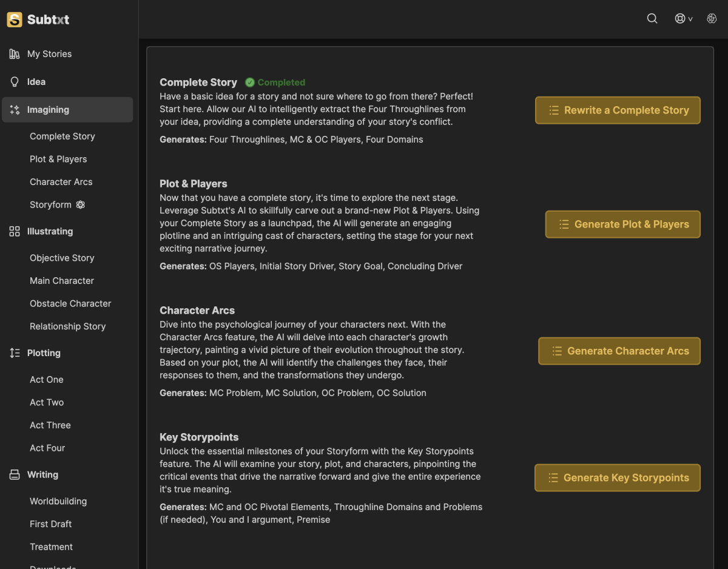Image resolution: width=728 pixels, height=569 pixels.
Task: Open Complete Story in the sidebar
Action: [62, 136]
